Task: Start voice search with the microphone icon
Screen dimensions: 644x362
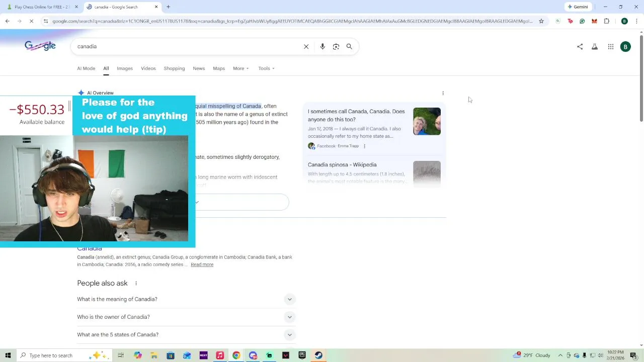Action: coord(323,46)
